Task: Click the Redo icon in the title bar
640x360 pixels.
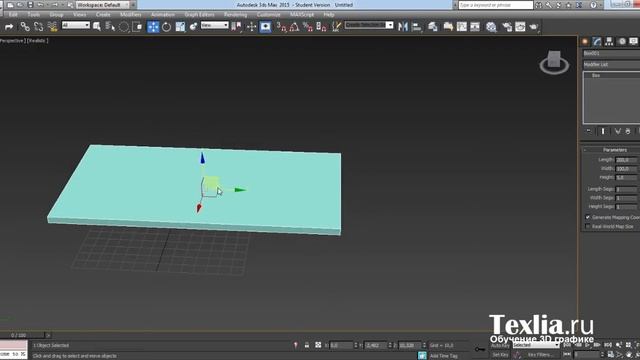Action: 55,5
